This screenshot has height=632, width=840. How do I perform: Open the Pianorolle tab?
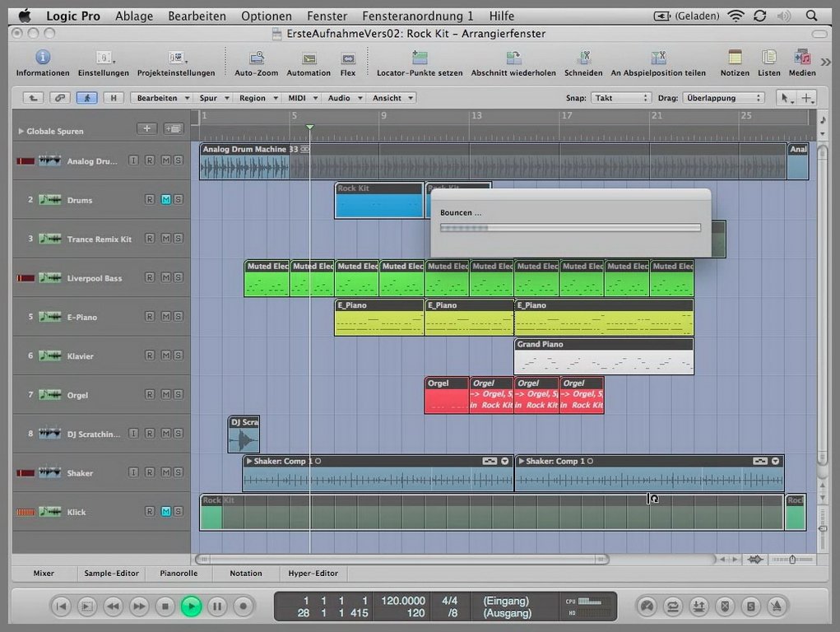[x=179, y=573]
